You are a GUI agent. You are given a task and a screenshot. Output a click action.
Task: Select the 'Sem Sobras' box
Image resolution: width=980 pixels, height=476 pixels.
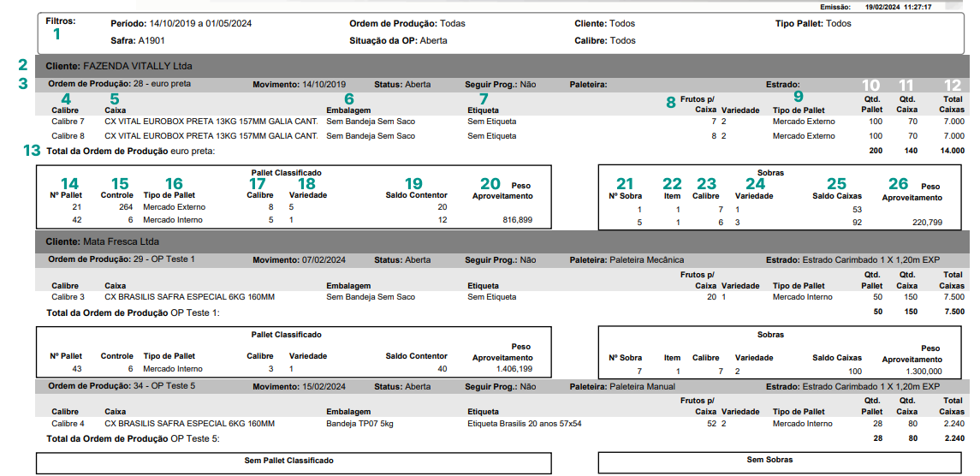coord(780,462)
